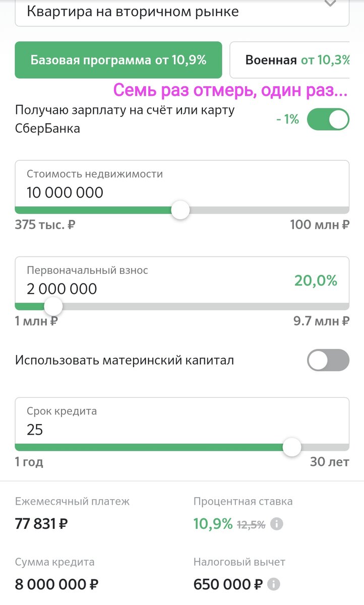This screenshot has width=364, height=605.
Task: Expand 'Квартира на вторичном рынке' selector
Action: 182,11
